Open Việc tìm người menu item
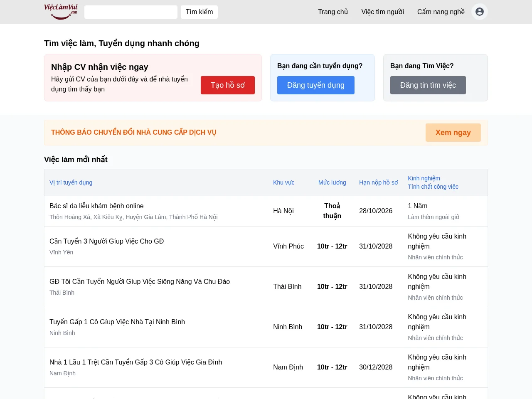Viewport: 532px width, 399px height. tap(382, 12)
